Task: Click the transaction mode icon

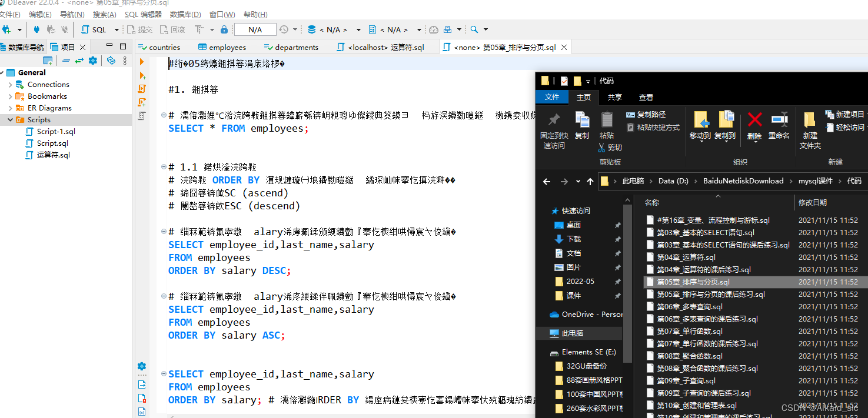Action: tap(198, 29)
